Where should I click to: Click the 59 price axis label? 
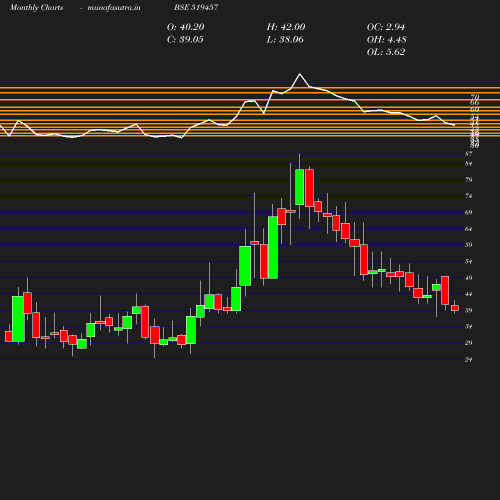click(468, 245)
